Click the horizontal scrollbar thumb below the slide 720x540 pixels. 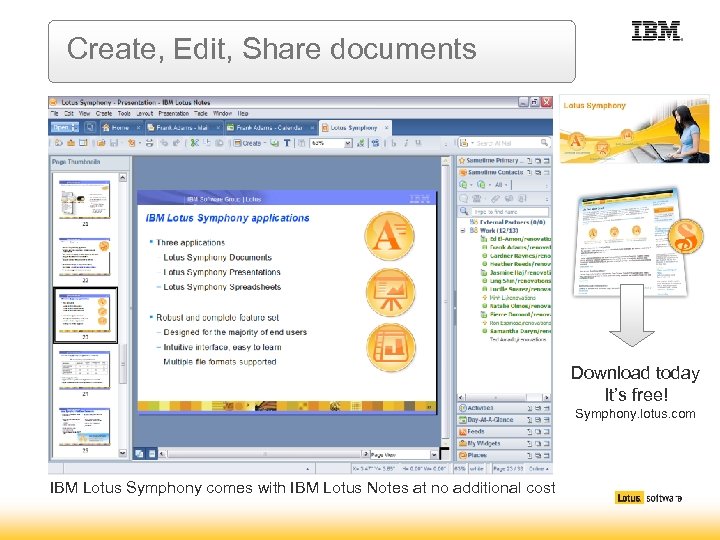[x=265, y=454]
